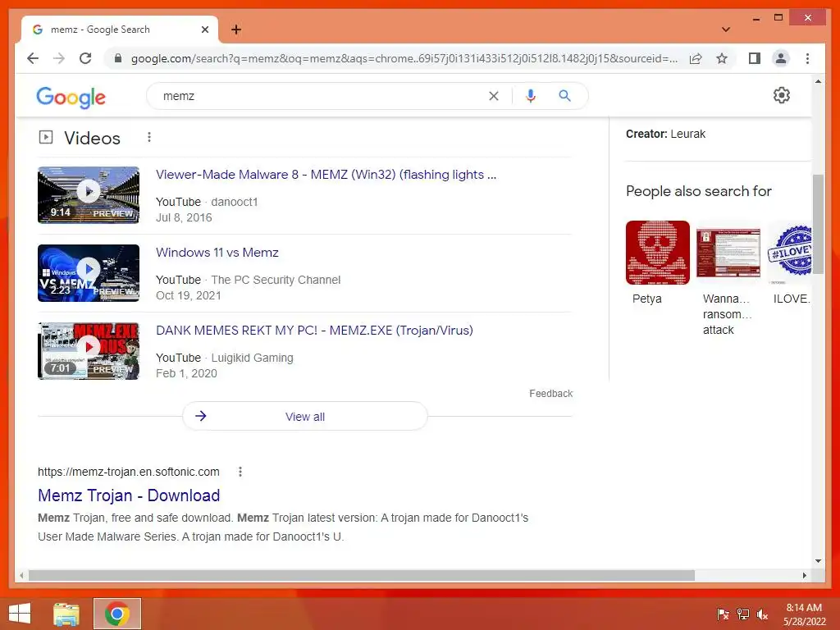Open the site security lock info

click(118, 58)
